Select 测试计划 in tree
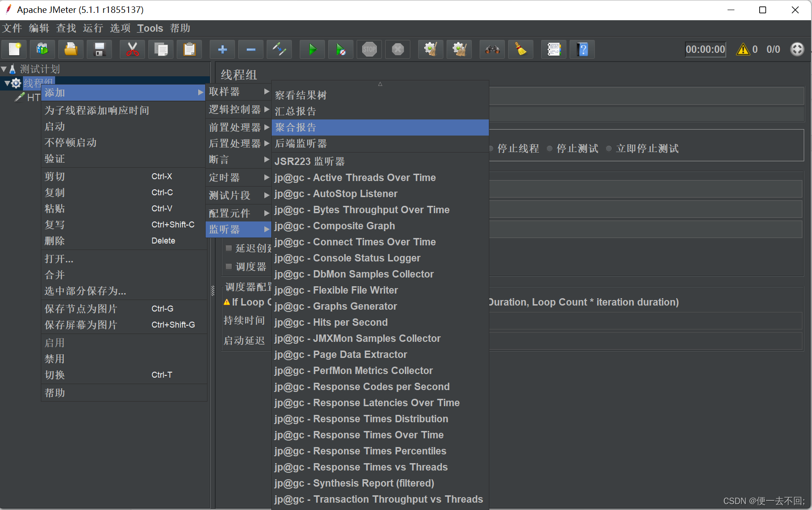The width and height of the screenshot is (812, 510). (x=40, y=69)
